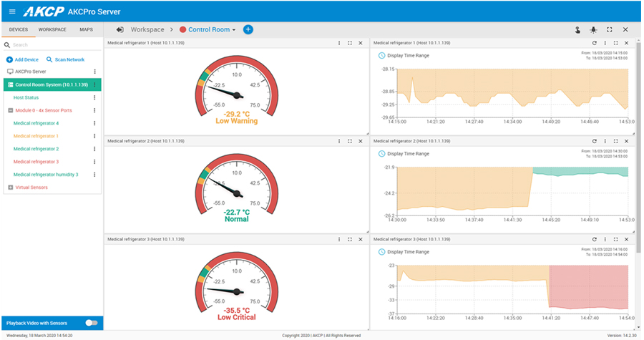Screen dimensions: 644x340
Task: Open the hamburger menu beside AKCP logo
Action: tap(12, 11)
